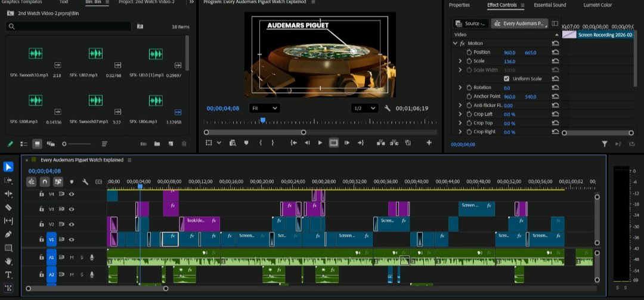Viewport: 644px width, 300px height.
Task: Click the bin search folder icon
Action: pos(140,26)
